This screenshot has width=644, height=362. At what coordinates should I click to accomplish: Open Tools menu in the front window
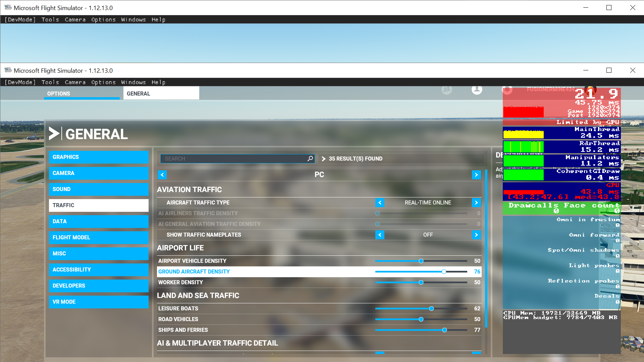pyautogui.click(x=50, y=82)
